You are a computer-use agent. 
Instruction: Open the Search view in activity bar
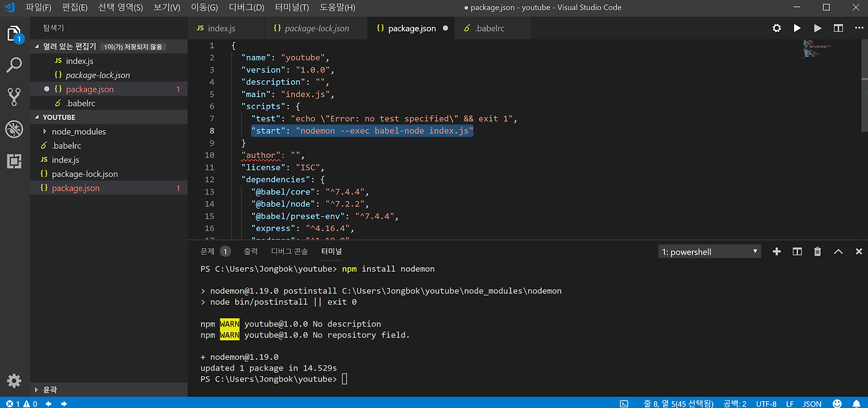14,65
